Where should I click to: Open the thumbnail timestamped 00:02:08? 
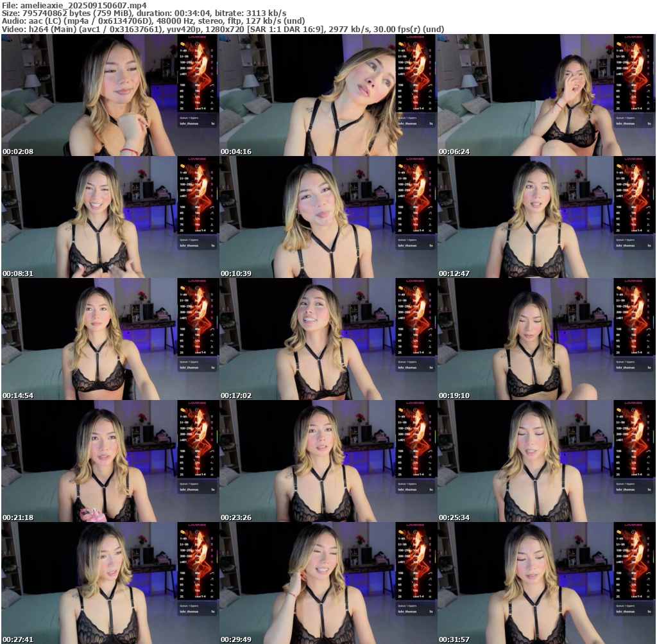pos(110,95)
